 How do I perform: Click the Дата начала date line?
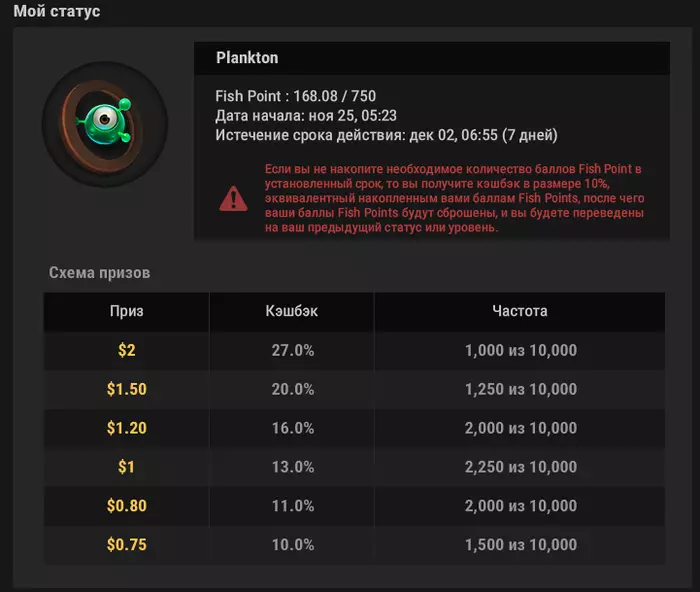coord(306,116)
